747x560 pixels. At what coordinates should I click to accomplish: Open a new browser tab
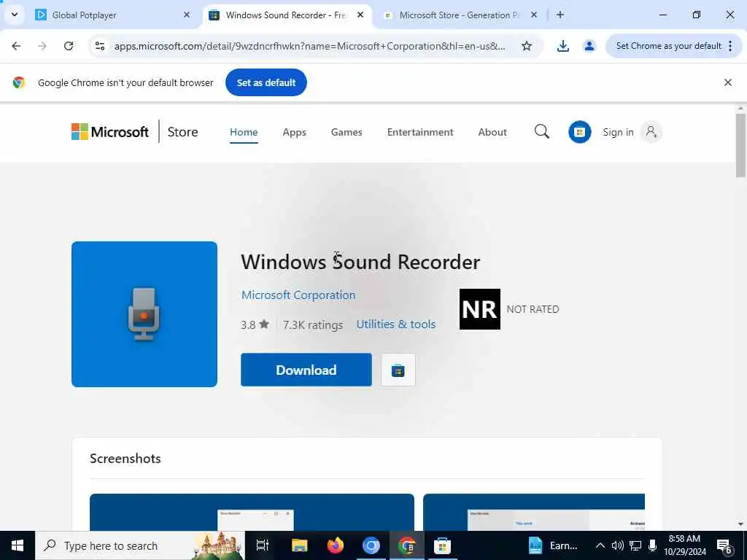click(560, 15)
